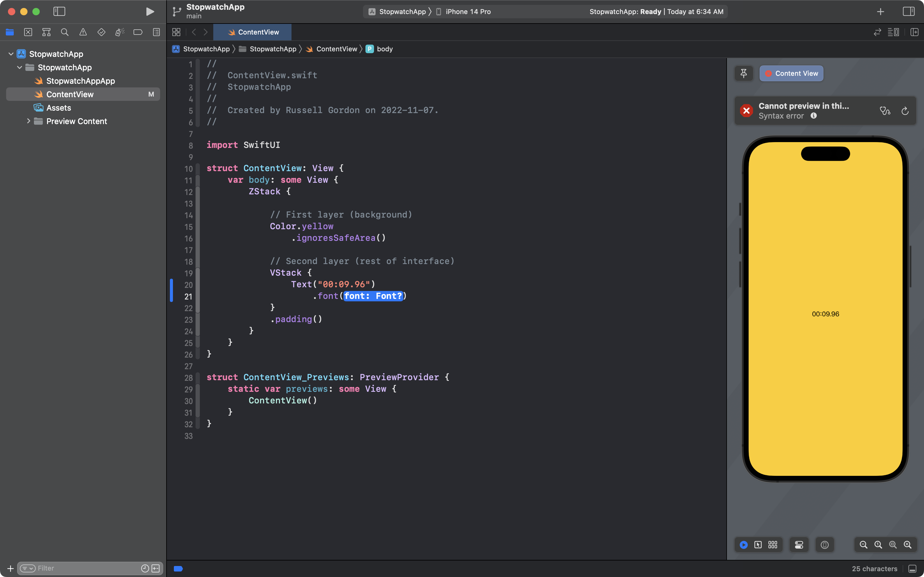Click the Run button to build app

click(x=148, y=11)
